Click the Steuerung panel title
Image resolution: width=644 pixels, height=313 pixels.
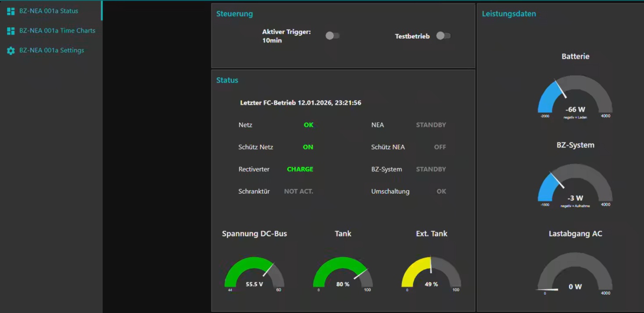pos(234,14)
